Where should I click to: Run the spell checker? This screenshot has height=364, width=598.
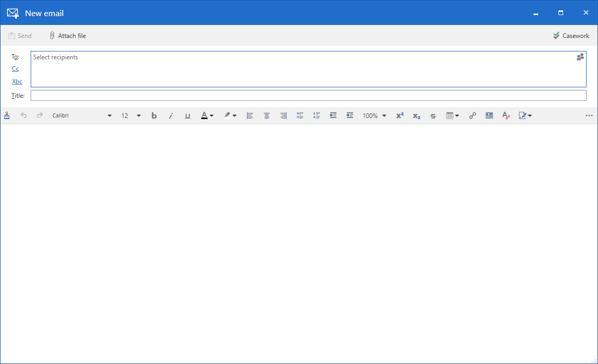(505, 115)
